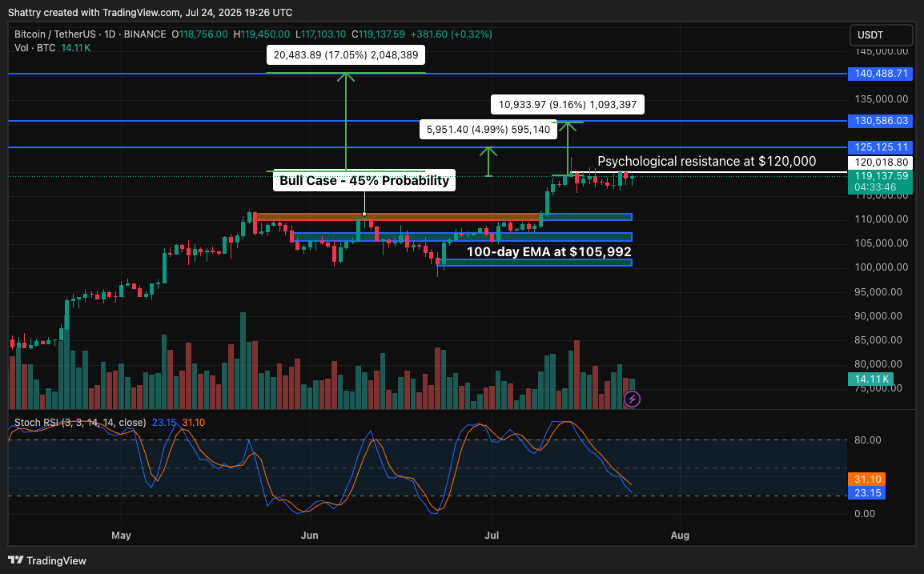The image size is (924, 574).
Task: Open the USDT currency selector
Action: [881, 35]
